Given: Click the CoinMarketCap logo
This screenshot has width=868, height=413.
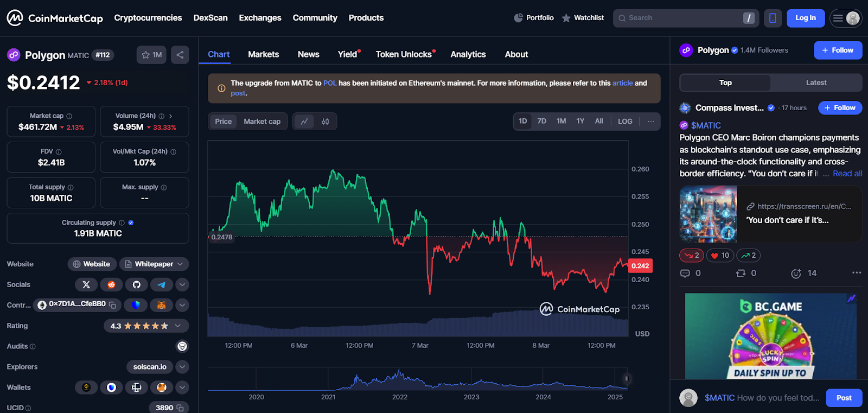Looking at the screenshot, I should pyautogui.click(x=55, y=18).
